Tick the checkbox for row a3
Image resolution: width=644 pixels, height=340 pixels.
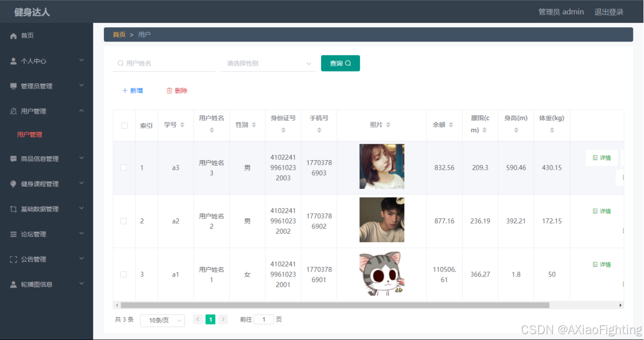tap(124, 168)
